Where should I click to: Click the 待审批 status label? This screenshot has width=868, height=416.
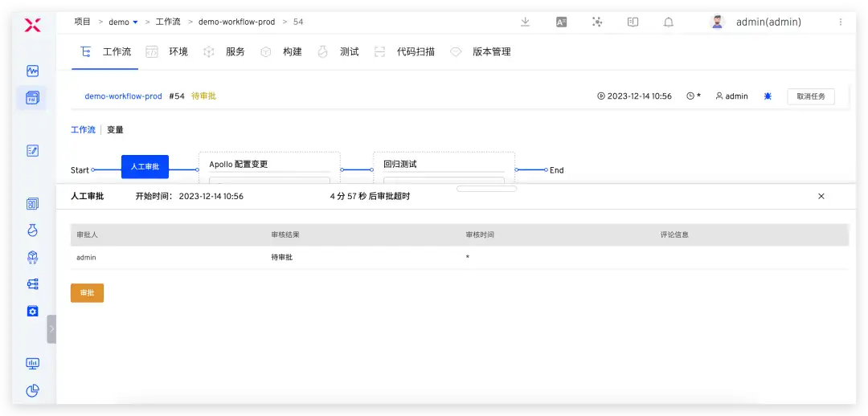tap(203, 96)
